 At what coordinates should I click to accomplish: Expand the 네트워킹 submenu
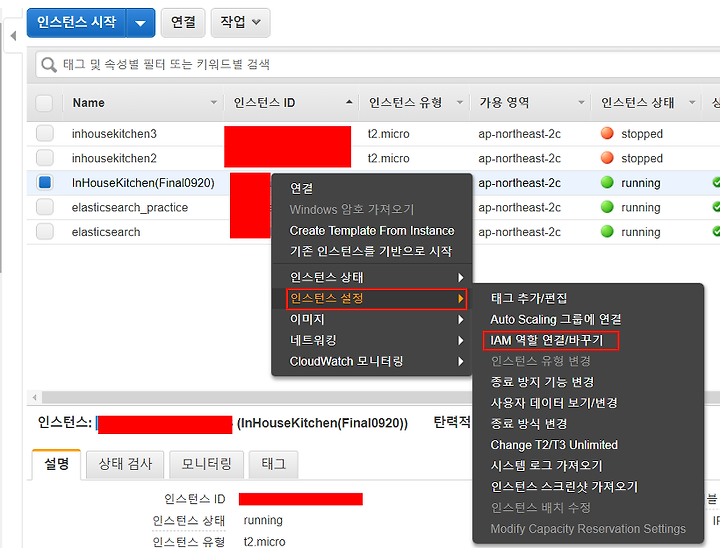[x=372, y=340]
